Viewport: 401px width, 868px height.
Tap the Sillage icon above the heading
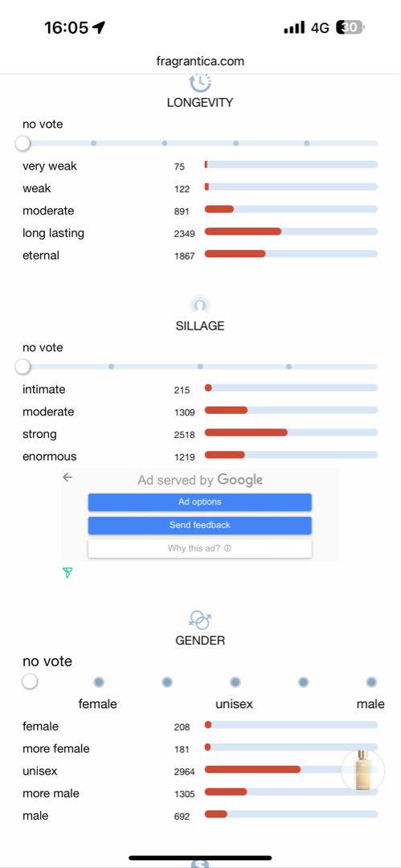pos(200,305)
